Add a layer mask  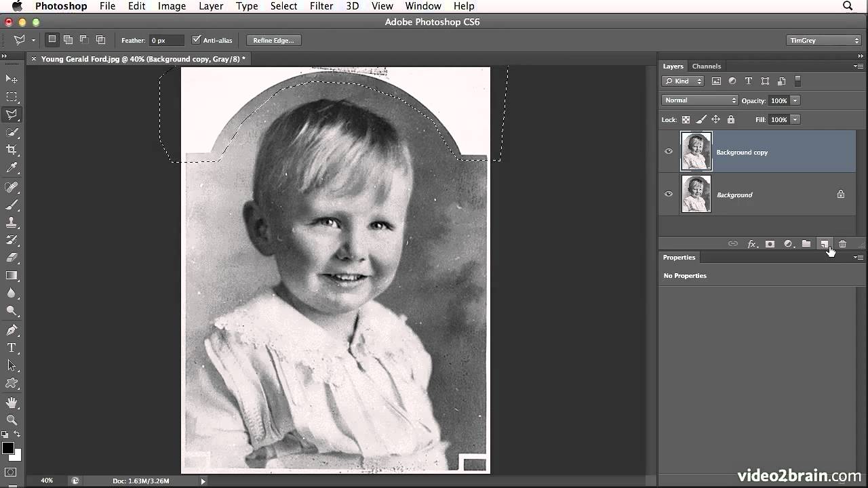(x=770, y=244)
